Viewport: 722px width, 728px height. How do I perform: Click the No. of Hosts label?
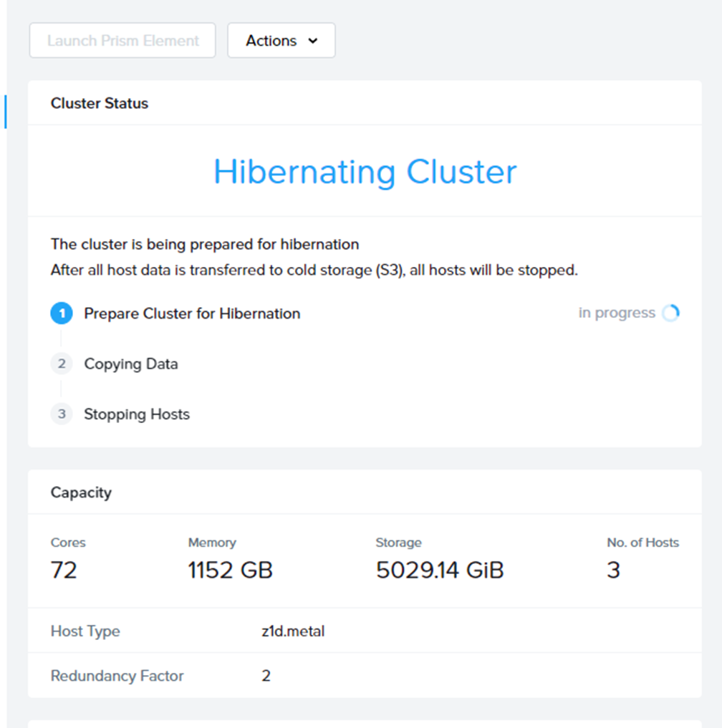[643, 543]
